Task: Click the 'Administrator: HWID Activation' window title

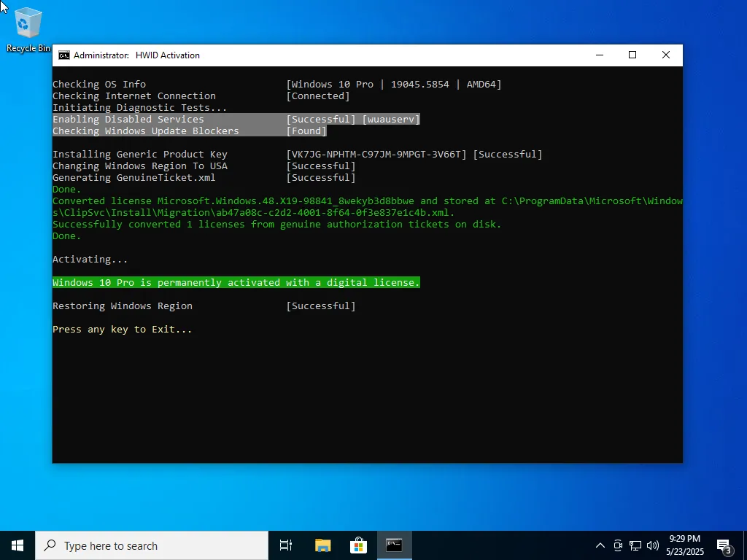Action: [x=136, y=55]
